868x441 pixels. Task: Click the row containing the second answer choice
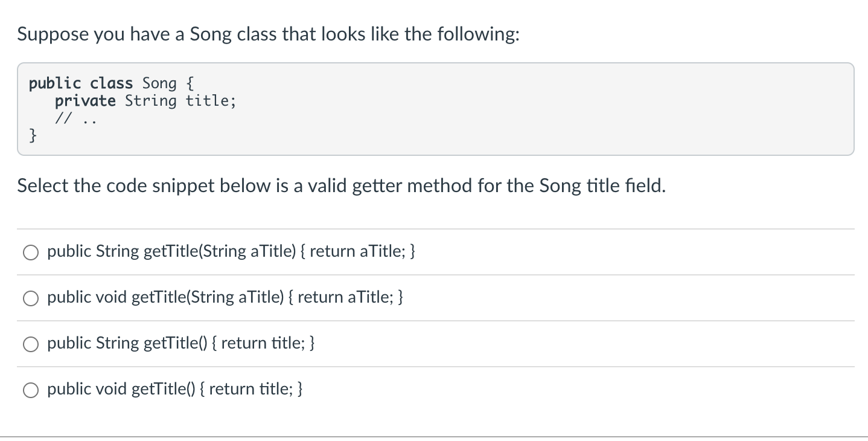pos(435,298)
